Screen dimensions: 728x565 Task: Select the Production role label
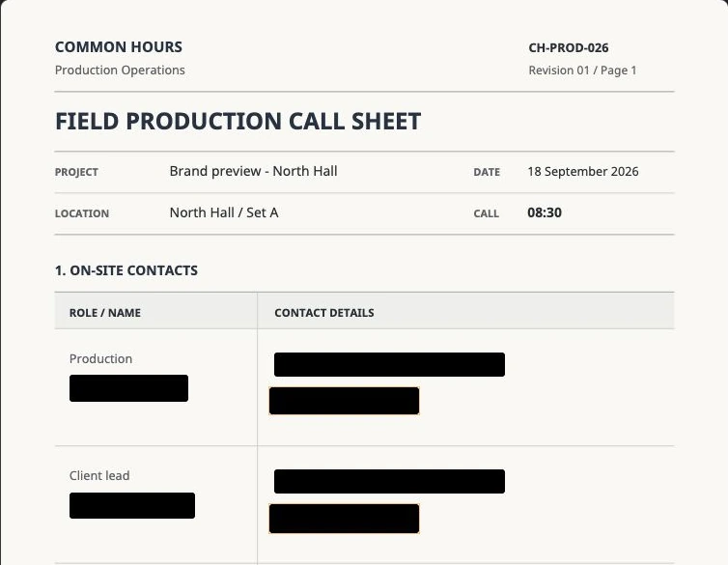[x=100, y=359]
